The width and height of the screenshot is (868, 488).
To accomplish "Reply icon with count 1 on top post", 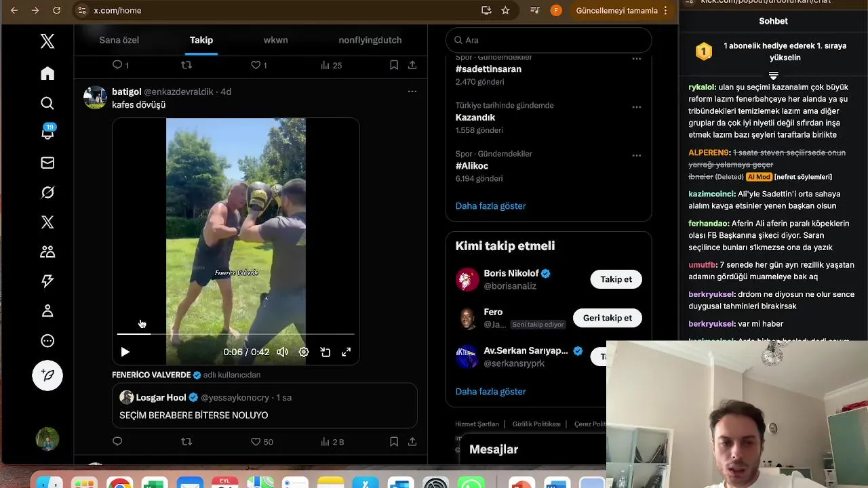I will point(120,65).
